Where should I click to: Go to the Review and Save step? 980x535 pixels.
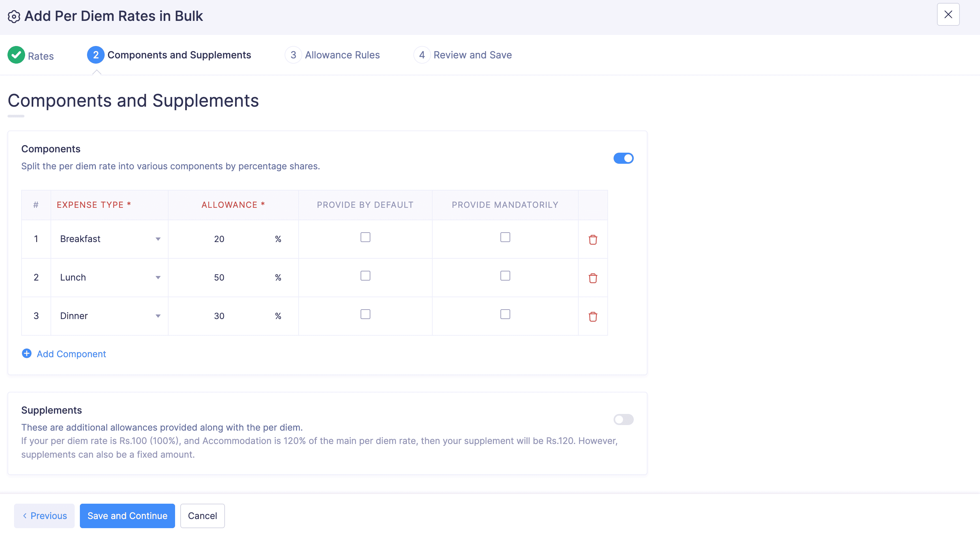(472, 55)
